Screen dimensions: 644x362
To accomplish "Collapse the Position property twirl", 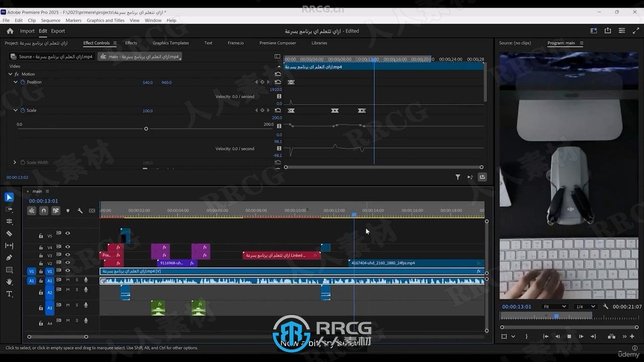I will pos(16,82).
